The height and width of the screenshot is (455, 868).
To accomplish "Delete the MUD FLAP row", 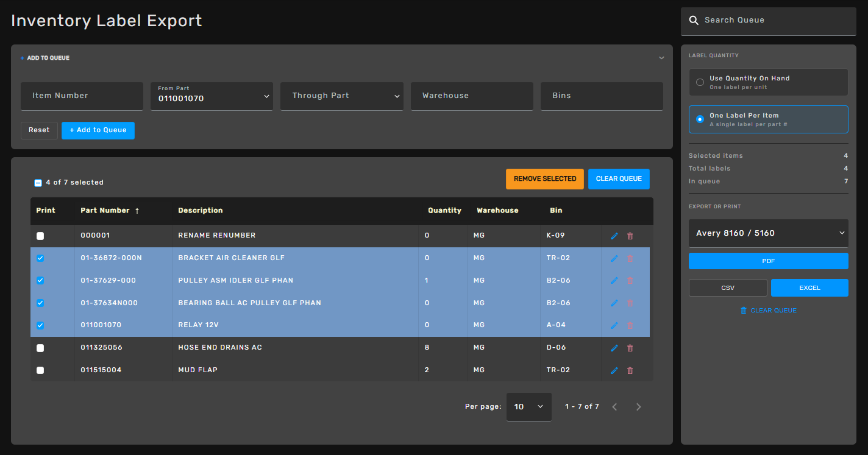I will tap(630, 370).
